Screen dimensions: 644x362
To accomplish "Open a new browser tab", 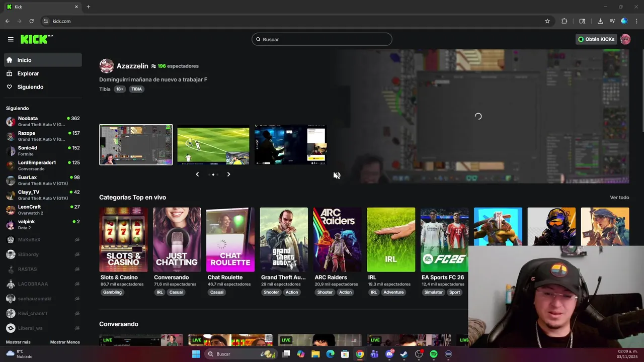I will point(89,7).
